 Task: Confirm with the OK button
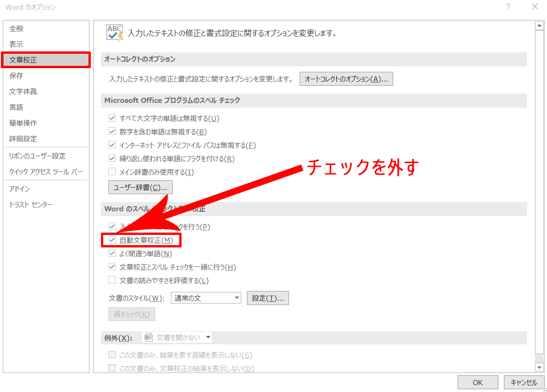[x=478, y=382]
